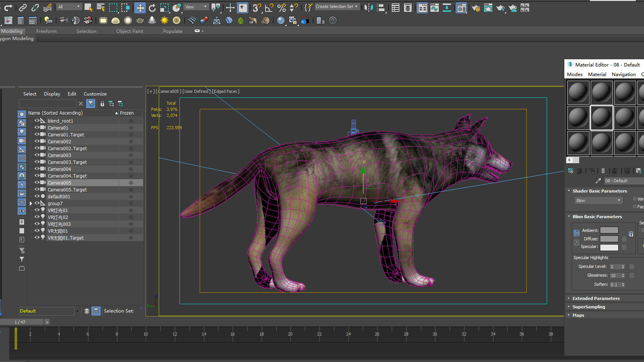Toggle the Wire checkbox in Shader Basic Parameters
This screenshot has height=362, width=644.
(635, 199)
